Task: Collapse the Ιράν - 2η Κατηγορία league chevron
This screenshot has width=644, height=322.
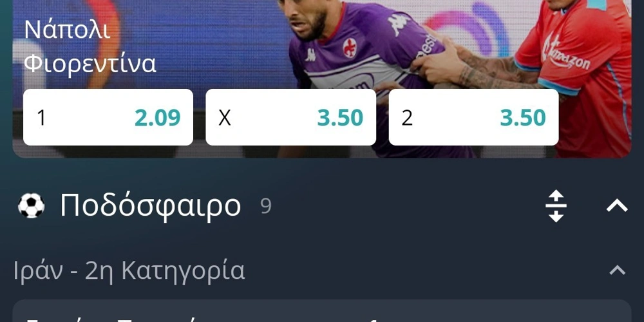Action: pos(617,270)
